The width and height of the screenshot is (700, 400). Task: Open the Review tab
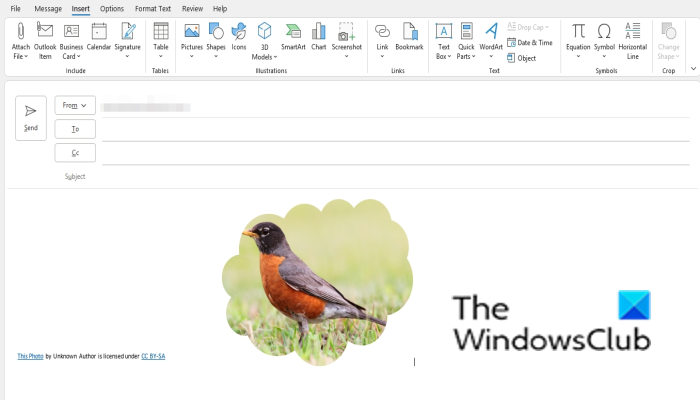(x=192, y=8)
